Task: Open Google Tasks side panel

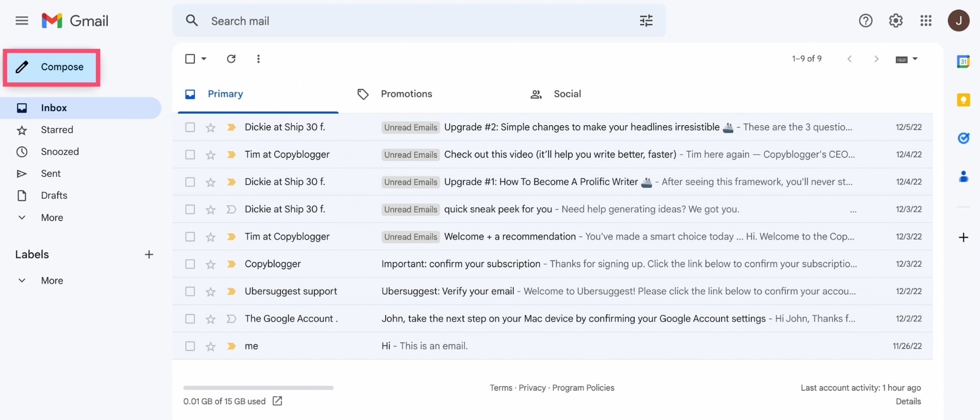Action: pyautogui.click(x=963, y=138)
